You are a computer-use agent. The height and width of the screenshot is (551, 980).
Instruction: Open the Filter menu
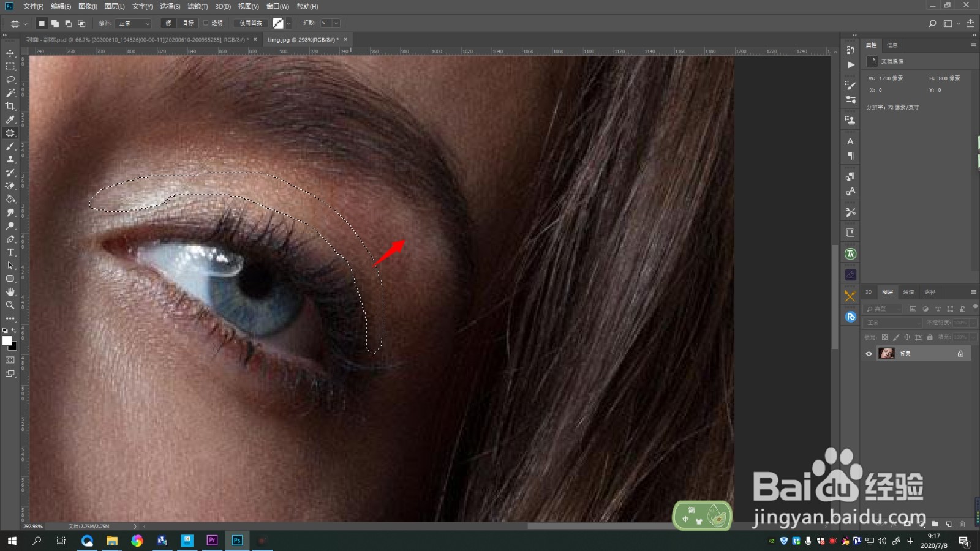click(197, 6)
